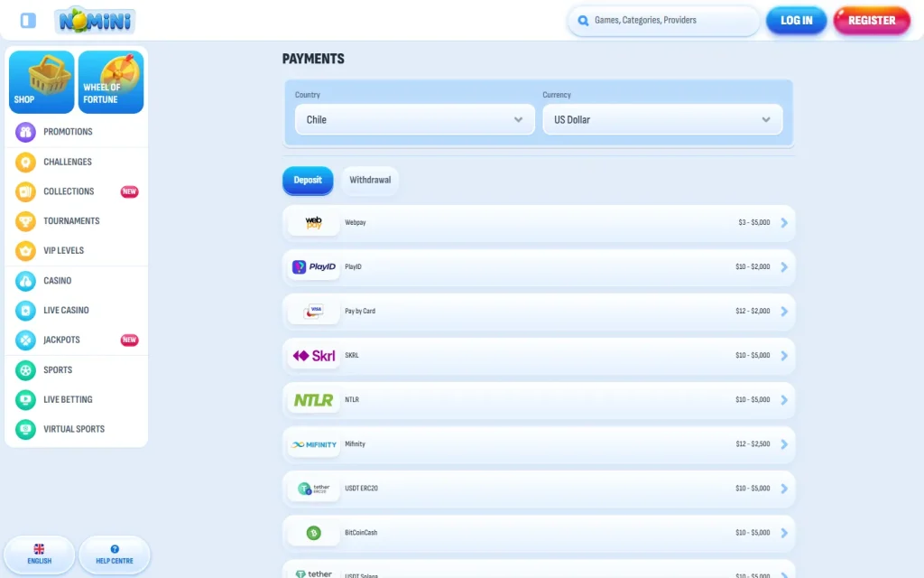The width and height of the screenshot is (924, 578).
Task: Click the VIP Levels link
Action: tap(64, 251)
